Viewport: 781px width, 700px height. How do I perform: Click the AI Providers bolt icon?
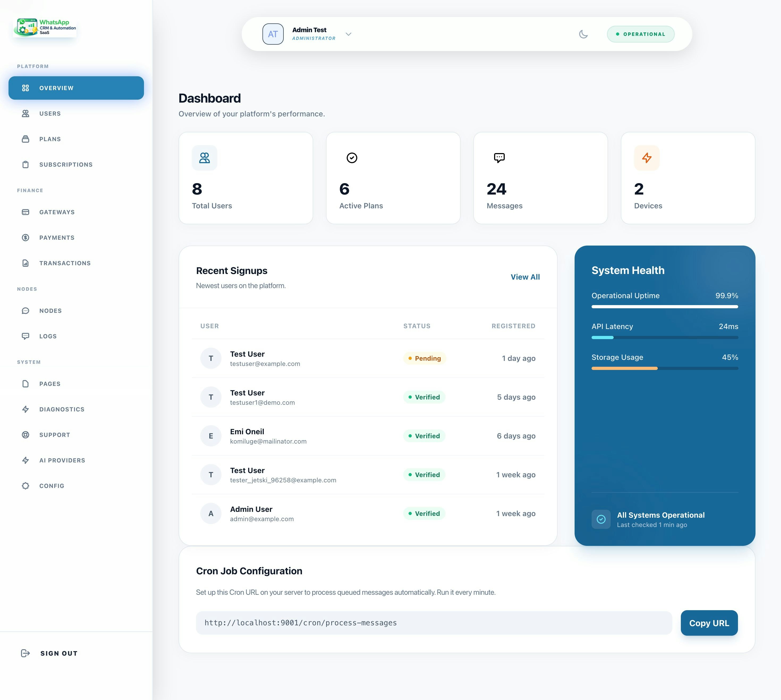point(26,460)
